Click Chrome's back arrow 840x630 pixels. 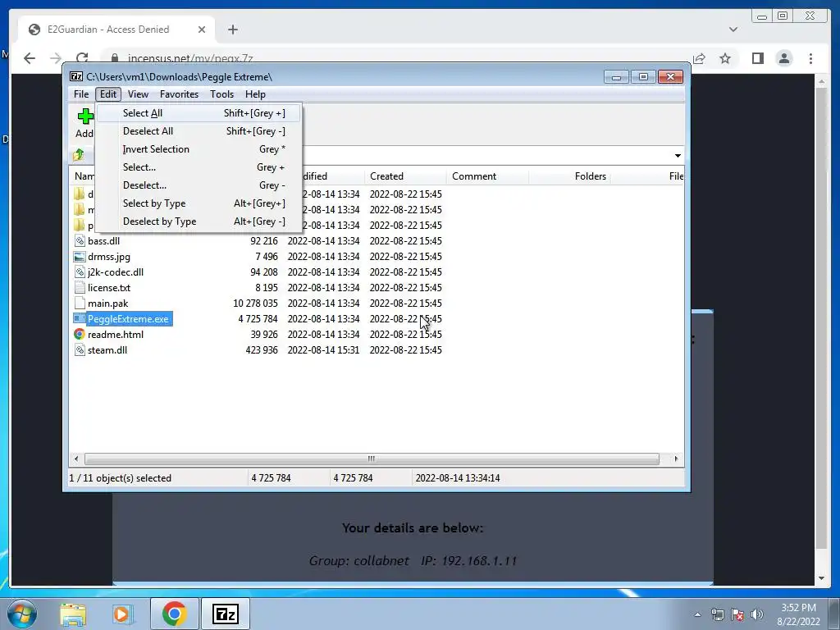pyautogui.click(x=30, y=58)
